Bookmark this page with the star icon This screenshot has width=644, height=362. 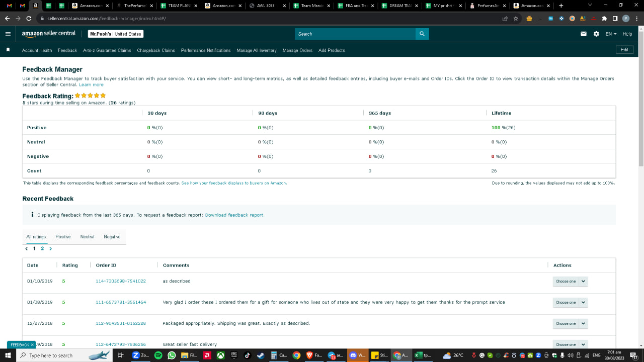click(x=516, y=19)
